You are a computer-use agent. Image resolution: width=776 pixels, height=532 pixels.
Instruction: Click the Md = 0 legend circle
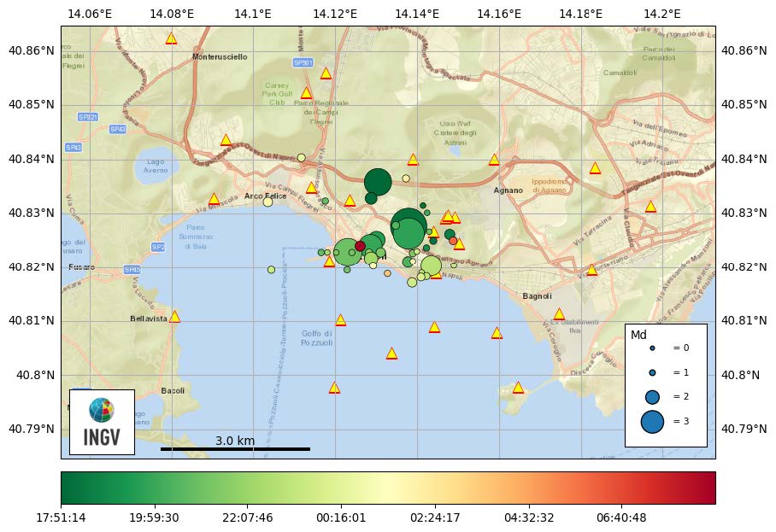tap(652, 348)
